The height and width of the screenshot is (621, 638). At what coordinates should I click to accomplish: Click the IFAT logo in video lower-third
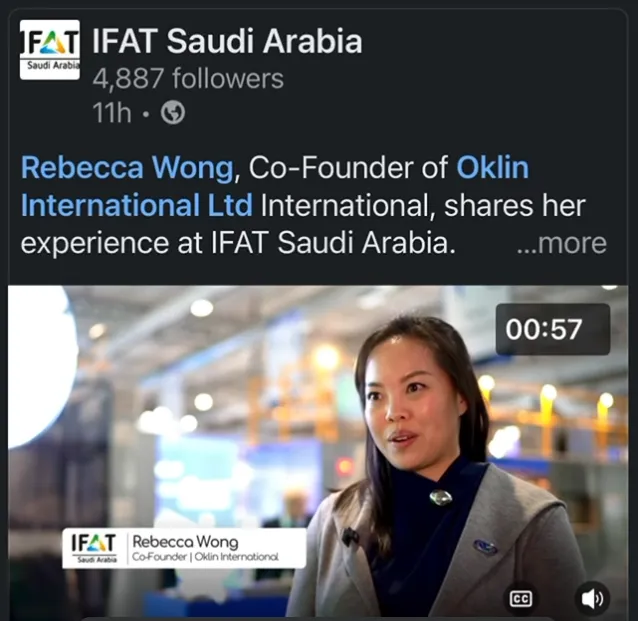coord(94,548)
